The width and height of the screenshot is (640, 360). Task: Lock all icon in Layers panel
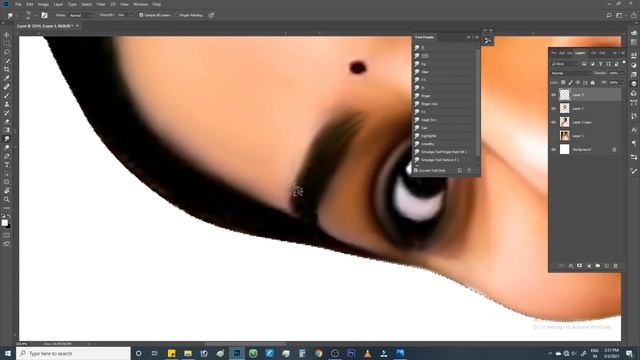593,82
